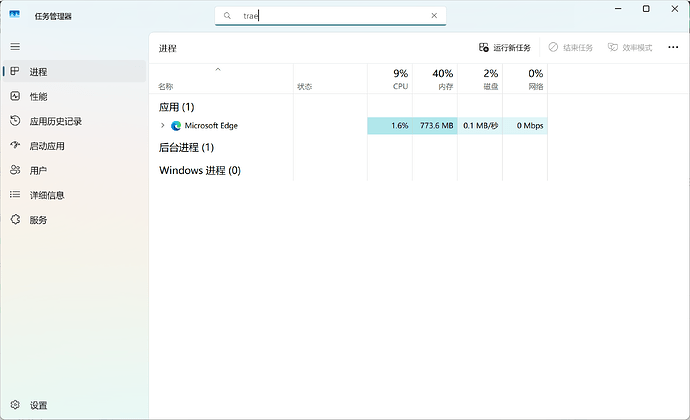Click the 进程 sidebar icon
This screenshot has width=690, height=420.
15,71
